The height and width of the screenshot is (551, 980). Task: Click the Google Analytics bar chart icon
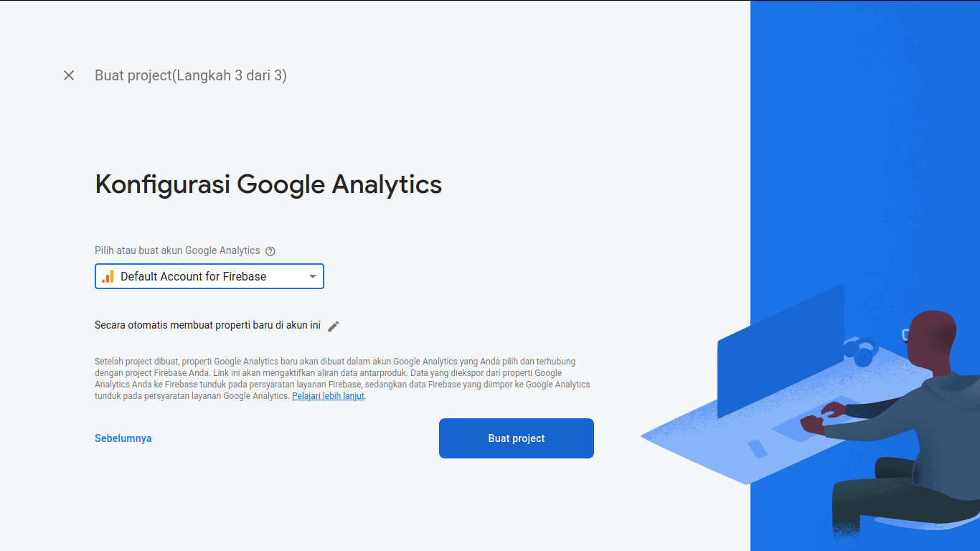pos(108,276)
